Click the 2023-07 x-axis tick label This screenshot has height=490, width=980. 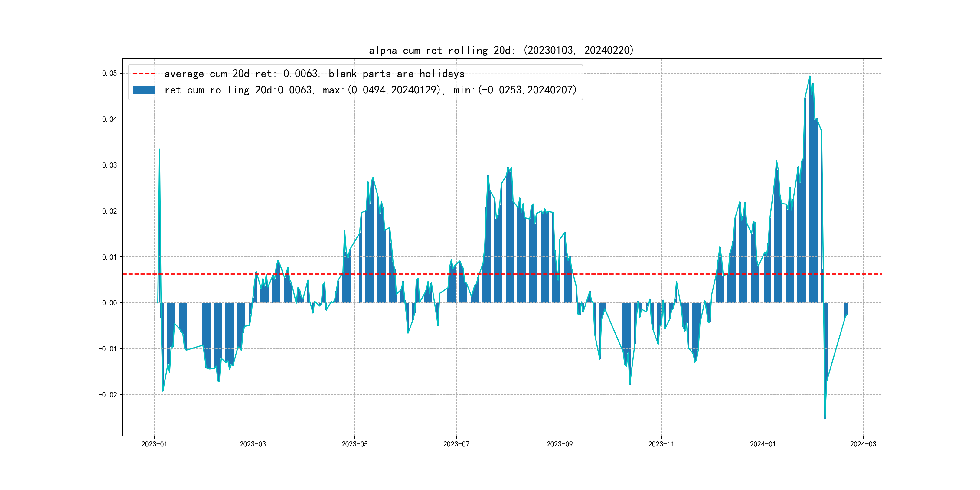pos(456,444)
